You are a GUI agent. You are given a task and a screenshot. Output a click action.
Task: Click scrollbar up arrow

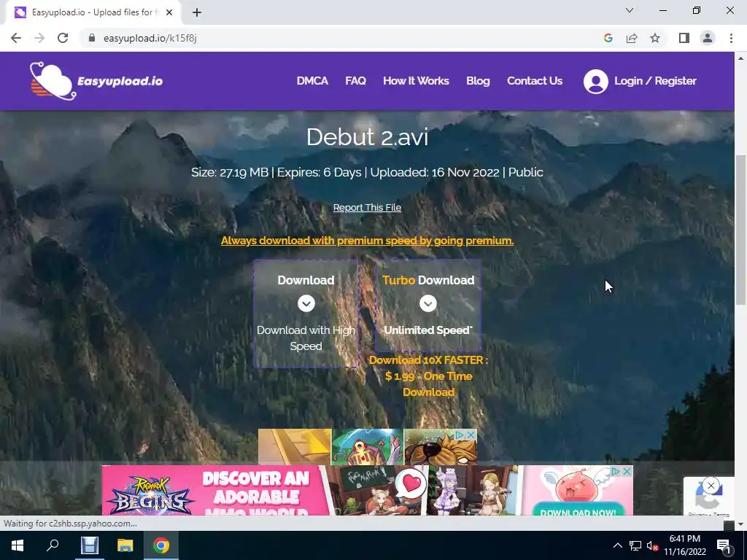[x=740, y=58]
